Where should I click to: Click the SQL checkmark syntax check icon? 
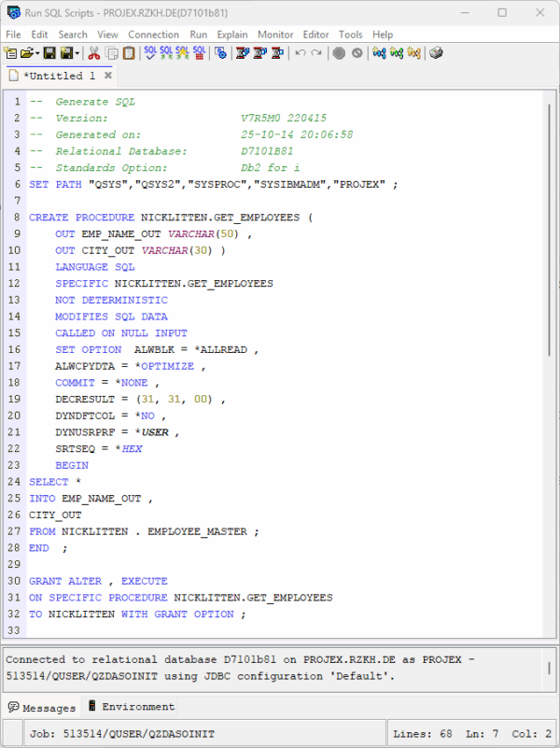point(150,53)
